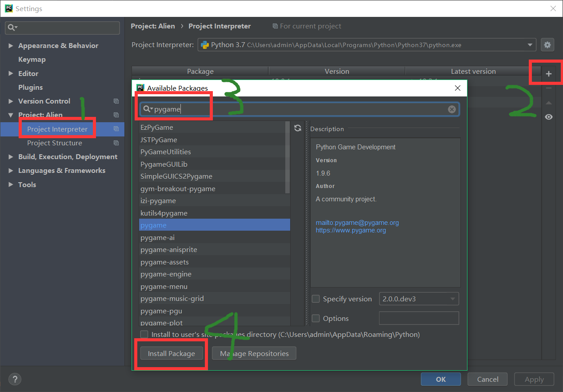Click the copy icon beside Project Interpreter
The image size is (563, 392).
[x=116, y=129]
